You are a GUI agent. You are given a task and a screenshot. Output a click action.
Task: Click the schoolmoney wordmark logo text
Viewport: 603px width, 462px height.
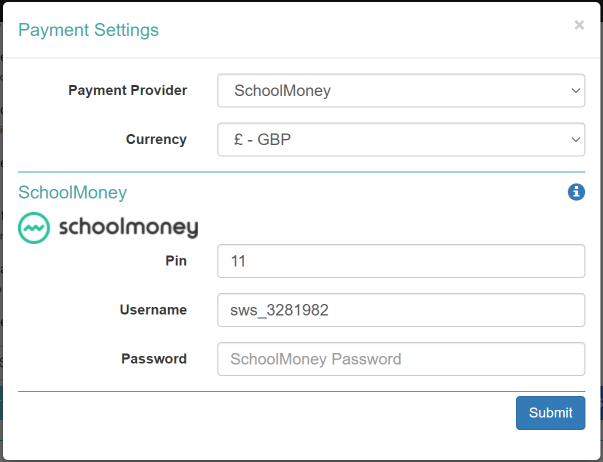tap(126, 228)
